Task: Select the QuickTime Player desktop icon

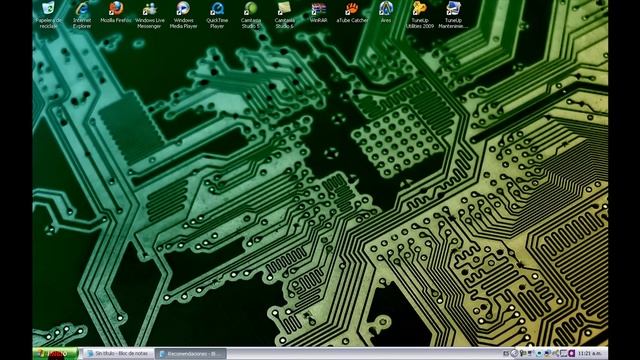Action: coord(217,15)
